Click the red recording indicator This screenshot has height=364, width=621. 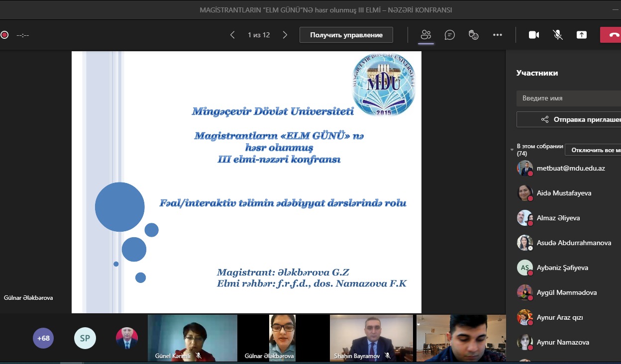click(x=4, y=35)
